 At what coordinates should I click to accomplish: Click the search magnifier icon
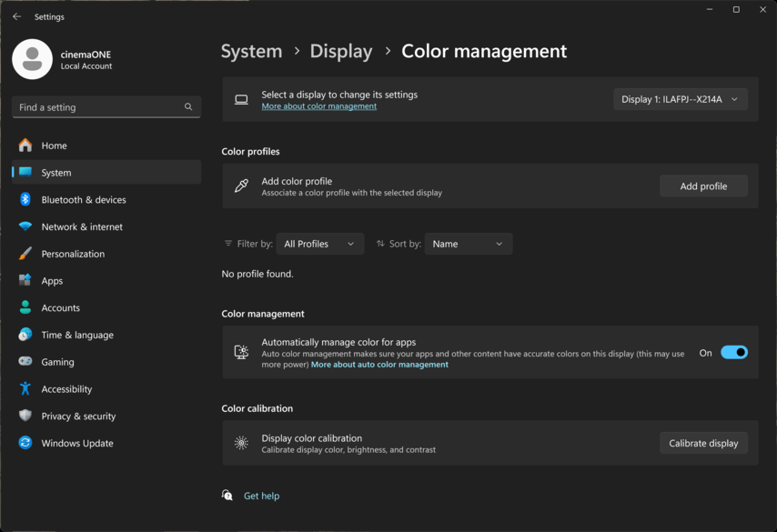(188, 107)
